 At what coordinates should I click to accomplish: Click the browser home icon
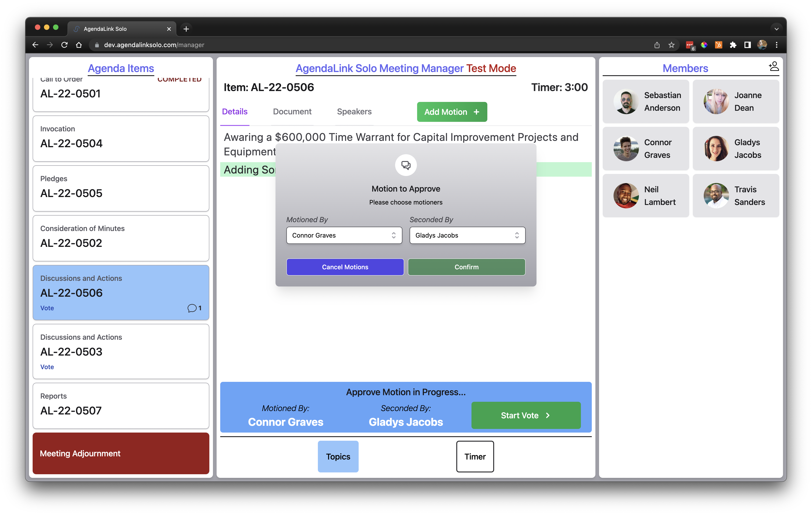pos(79,45)
